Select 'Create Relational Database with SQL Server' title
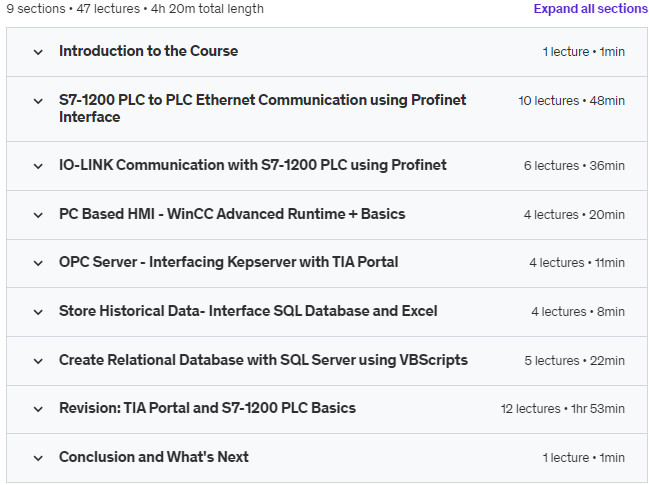 click(x=263, y=360)
